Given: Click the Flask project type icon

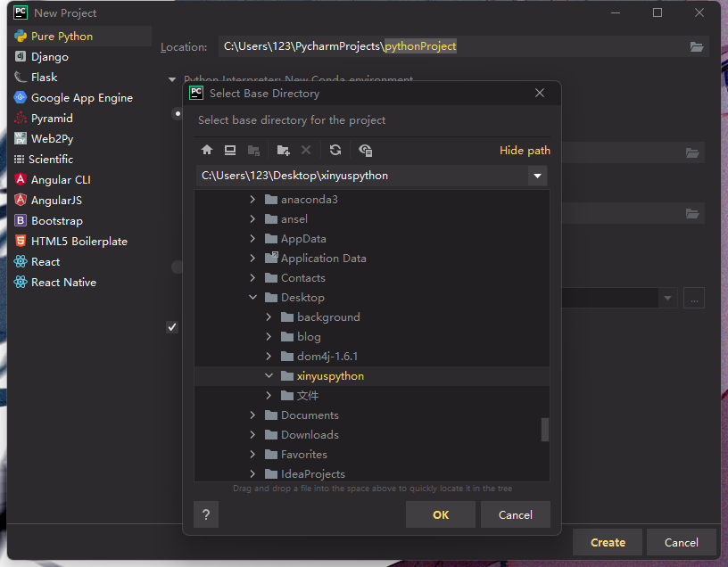Looking at the screenshot, I should click(21, 77).
